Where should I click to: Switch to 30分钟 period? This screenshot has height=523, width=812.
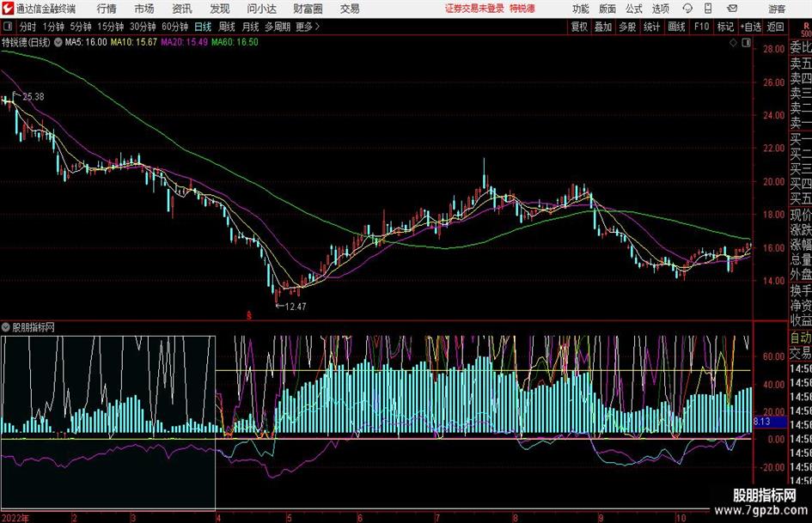tap(143, 27)
